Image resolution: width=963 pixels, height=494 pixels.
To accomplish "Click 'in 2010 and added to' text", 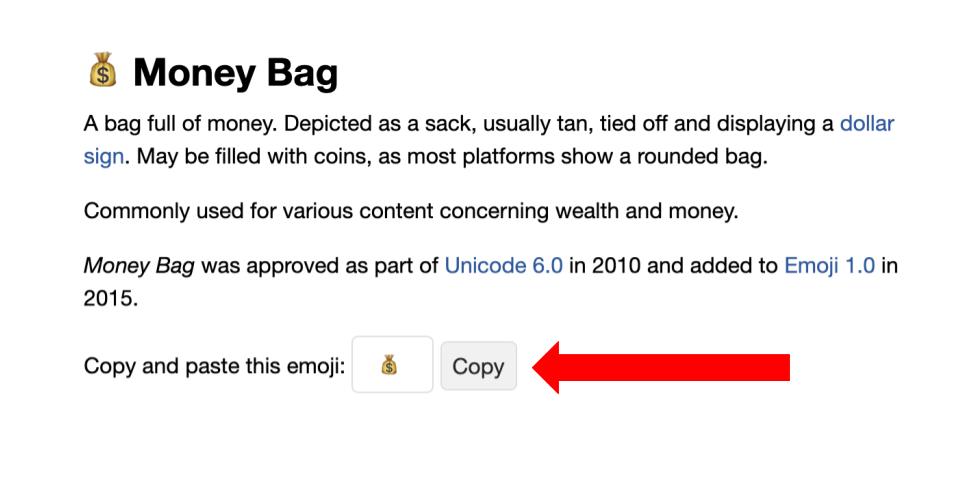I will 674,265.
